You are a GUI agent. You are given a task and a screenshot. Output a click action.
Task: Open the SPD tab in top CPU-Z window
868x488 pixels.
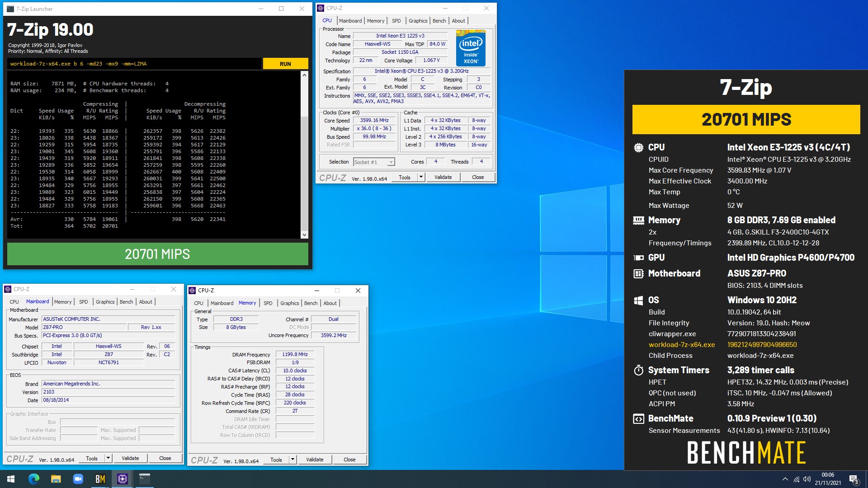(x=396, y=21)
